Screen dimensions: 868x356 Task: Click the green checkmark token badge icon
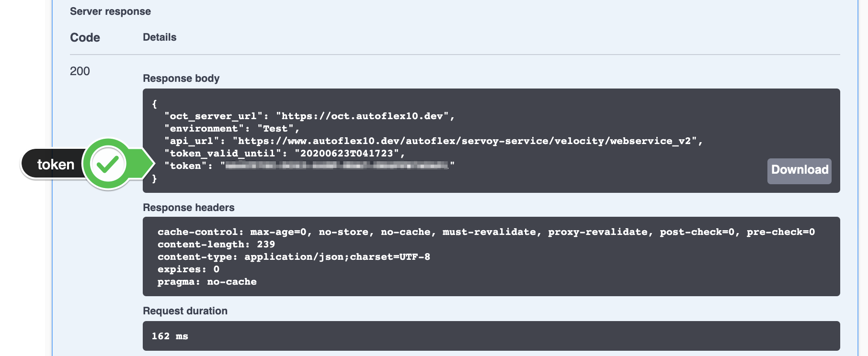click(108, 164)
